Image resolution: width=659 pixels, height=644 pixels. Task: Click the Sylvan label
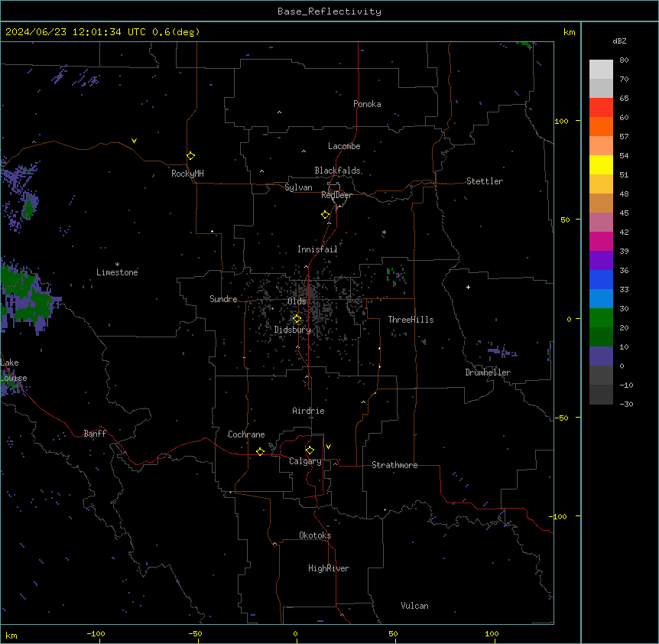[298, 187]
